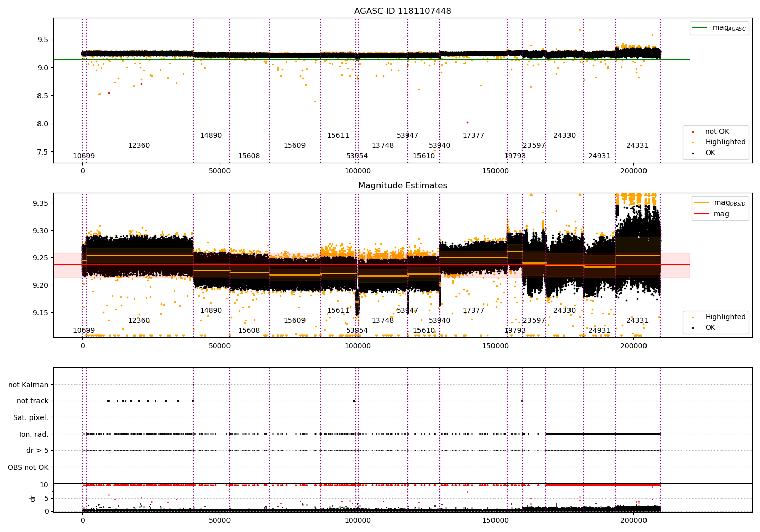
Task: Click the orange line sample beside mag OBSID
Action: (702, 203)
